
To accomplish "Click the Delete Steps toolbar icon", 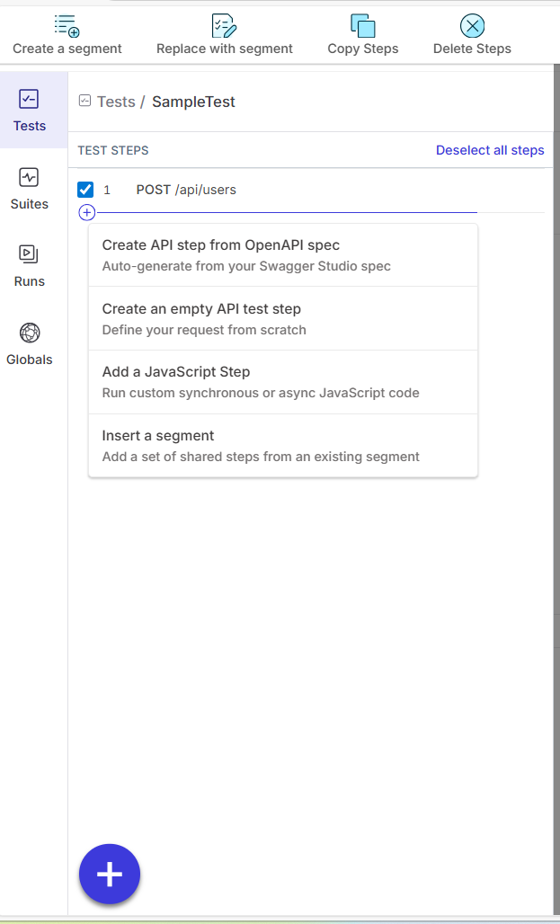I will [x=471, y=26].
